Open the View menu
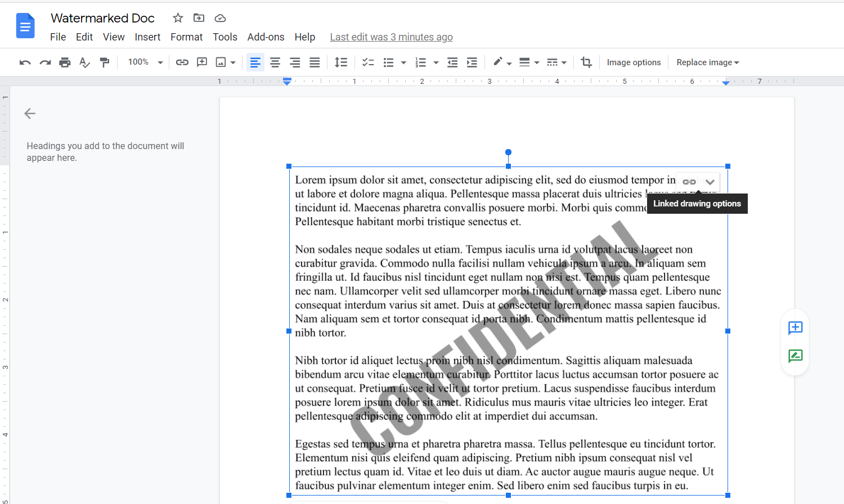This screenshot has height=504, width=844. pos(114,37)
